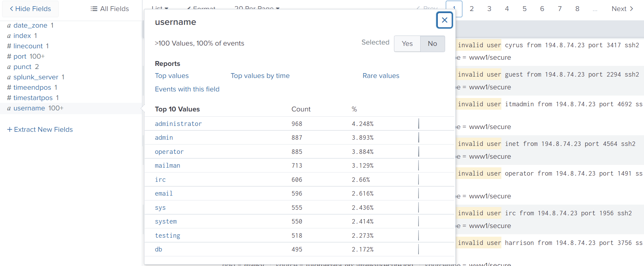Go to results page 5
Viewport: 644px width, 266px height.
pos(524,9)
